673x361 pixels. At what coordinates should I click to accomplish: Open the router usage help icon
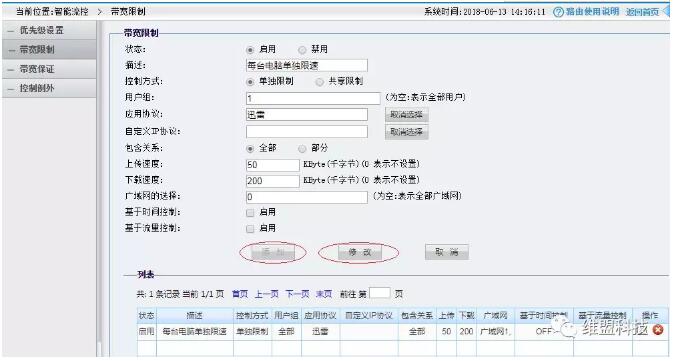558,12
